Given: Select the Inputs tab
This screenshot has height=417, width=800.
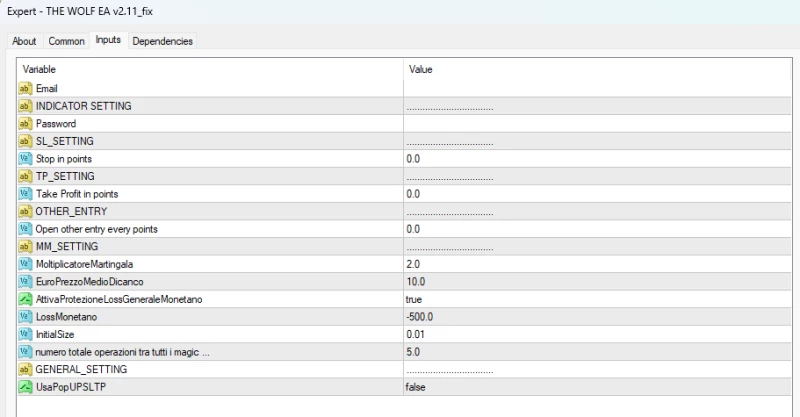Looking at the screenshot, I should 107,40.
